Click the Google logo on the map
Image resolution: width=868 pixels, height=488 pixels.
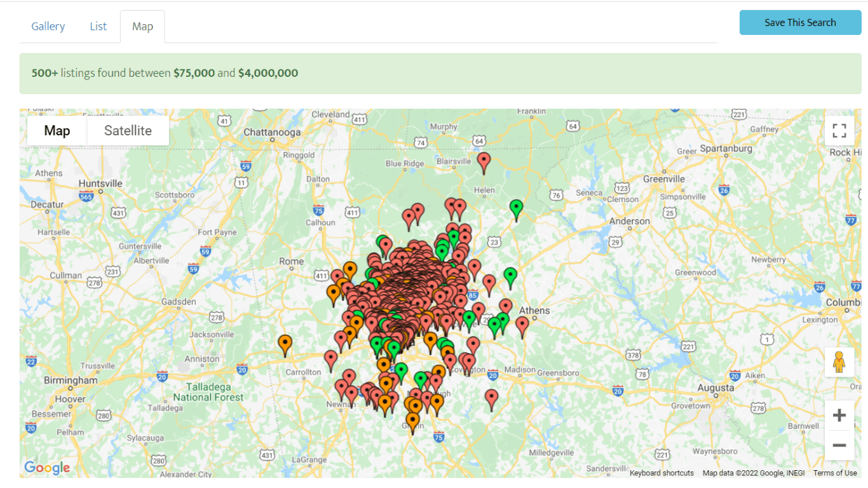tap(47, 468)
